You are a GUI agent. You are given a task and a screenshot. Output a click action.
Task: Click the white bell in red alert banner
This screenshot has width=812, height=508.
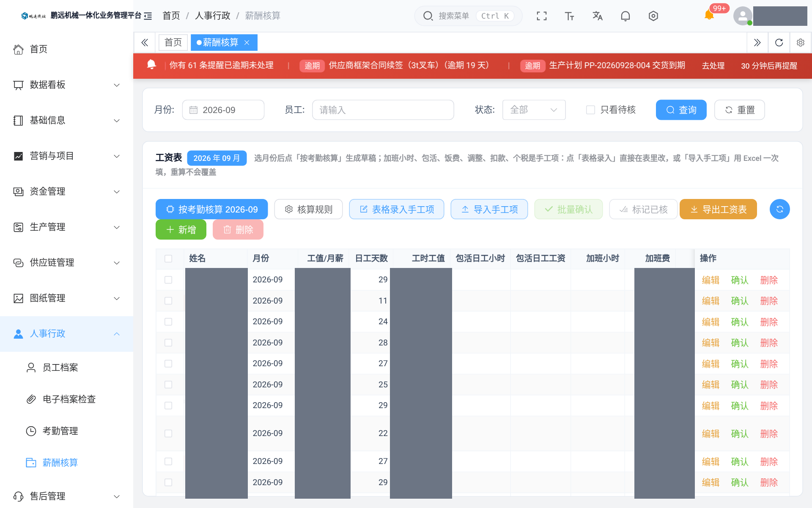tap(151, 64)
